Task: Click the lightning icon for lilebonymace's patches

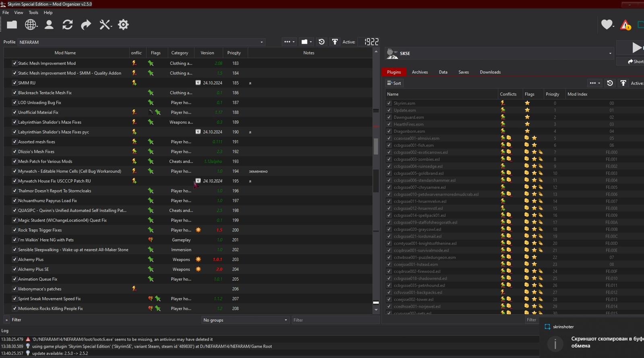Action: click(x=134, y=289)
